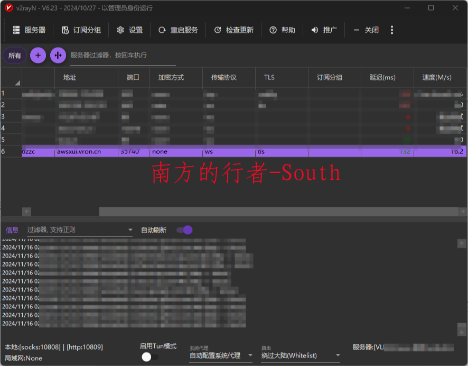Open the 检查更新 check update menu
This screenshot has width=468, height=366.
click(234, 30)
